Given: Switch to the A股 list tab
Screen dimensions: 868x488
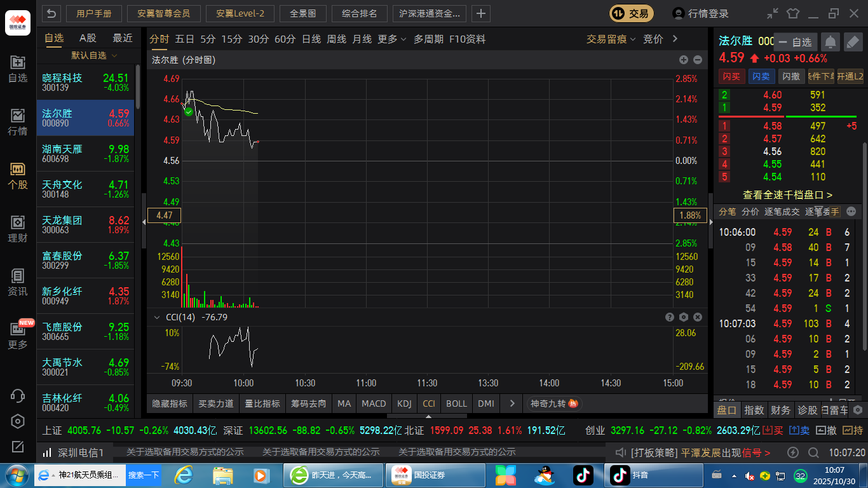Looking at the screenshot, I should (88, 38).
